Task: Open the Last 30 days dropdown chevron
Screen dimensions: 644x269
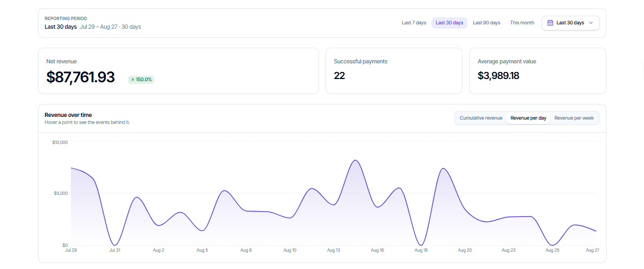Action: click(x=591, y=23)
